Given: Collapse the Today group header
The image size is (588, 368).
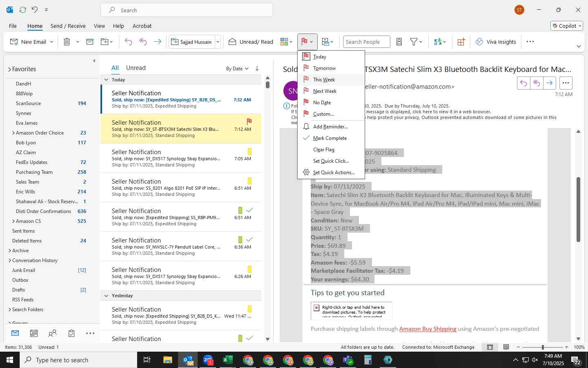Looking at the screenshot, I should tap(106, 80).
